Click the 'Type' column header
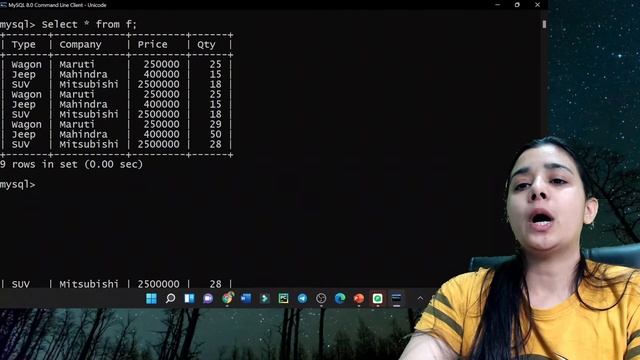The height and width of the screenshot is (360, 640). point(23,44)
